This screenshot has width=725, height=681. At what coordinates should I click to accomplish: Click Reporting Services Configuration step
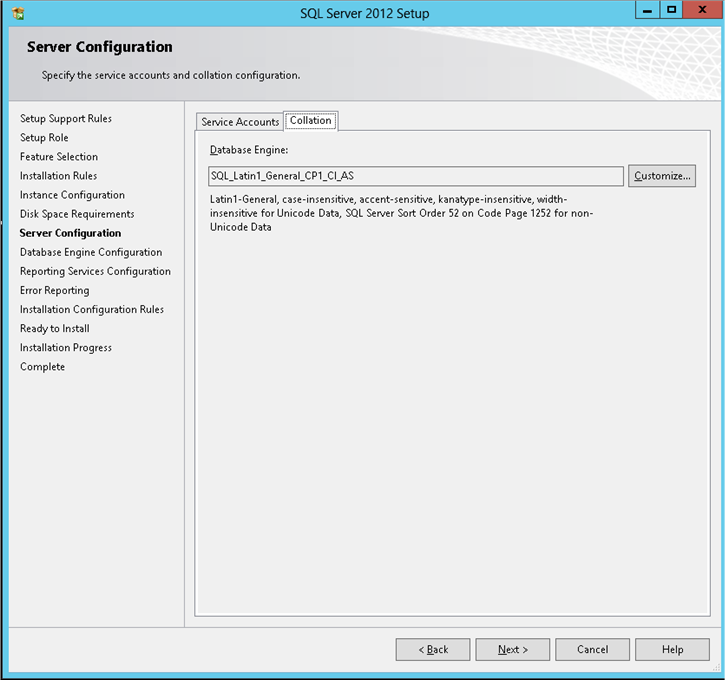pos(95,271)
